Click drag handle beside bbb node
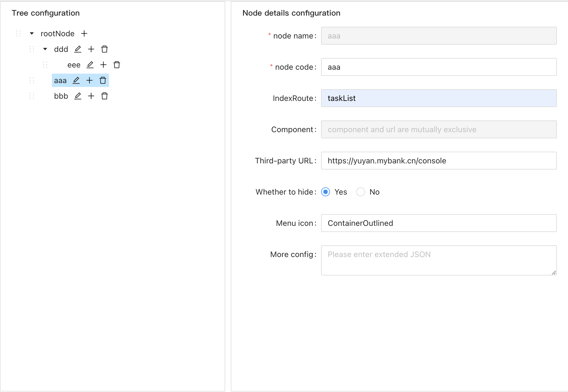568x392 pixels. click(x=32, y=96)
